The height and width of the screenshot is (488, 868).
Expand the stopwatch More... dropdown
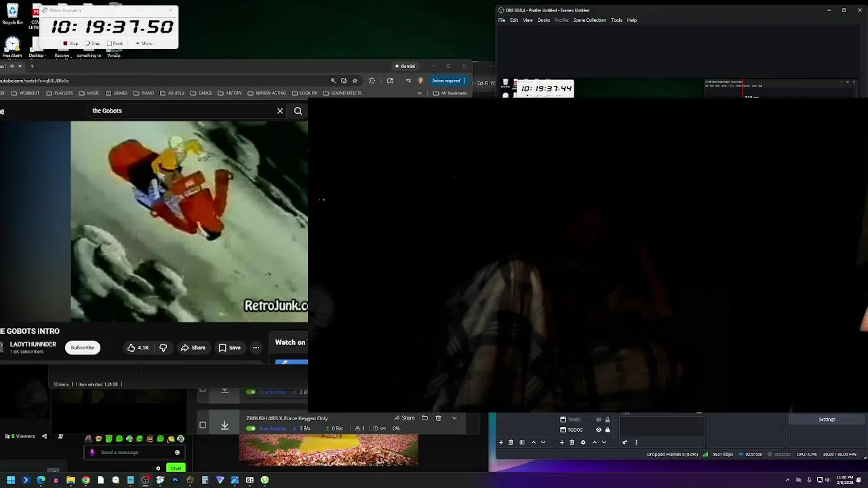(x=144, y=43)
